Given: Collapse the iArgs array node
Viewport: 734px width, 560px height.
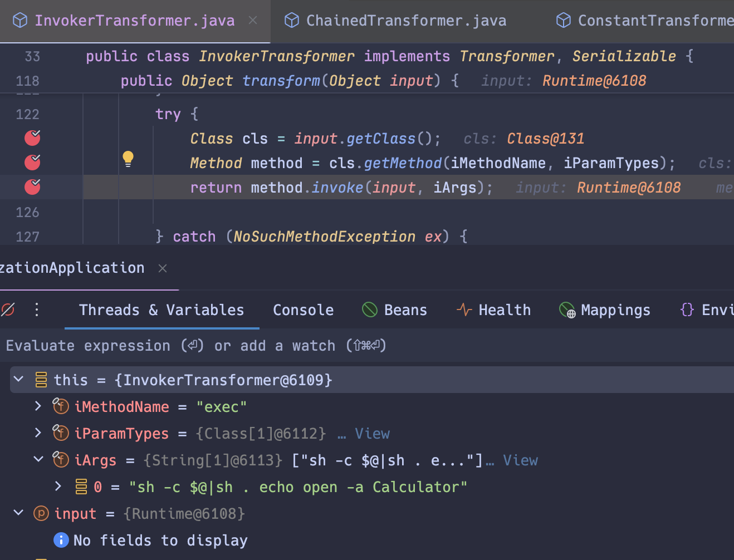Looking at the screenshot, I should 38,459.
